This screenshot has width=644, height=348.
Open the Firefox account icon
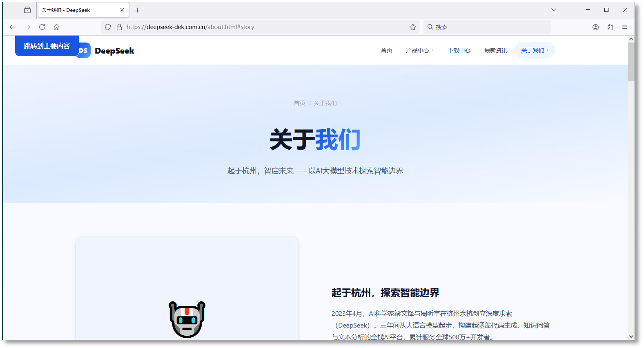coord(596,27)
